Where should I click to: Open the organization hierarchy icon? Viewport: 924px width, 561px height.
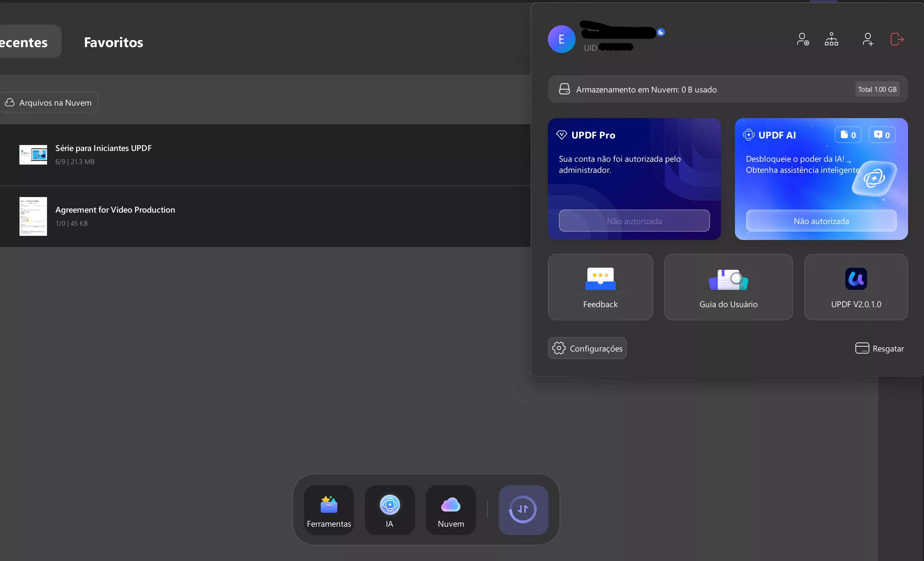(x=832, y=39)
